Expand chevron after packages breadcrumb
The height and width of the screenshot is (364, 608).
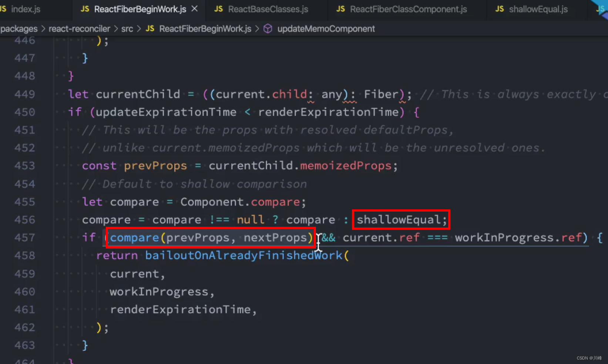point(43,29)
